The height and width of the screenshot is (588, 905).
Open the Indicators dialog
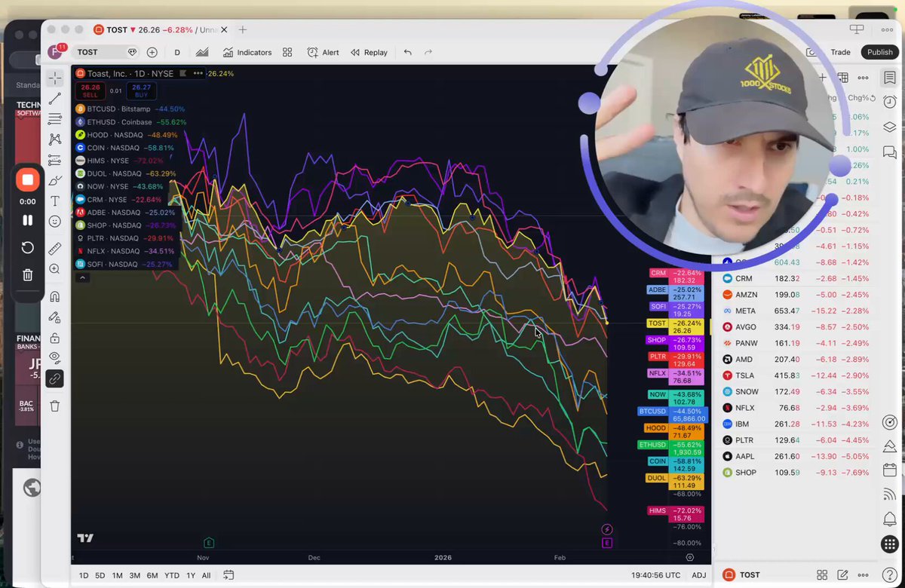247,52
